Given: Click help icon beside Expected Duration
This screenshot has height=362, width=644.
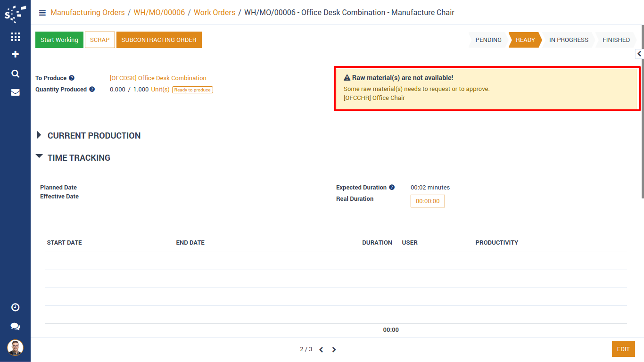Looking at the screenshot, I should click(x=392, y=188).
